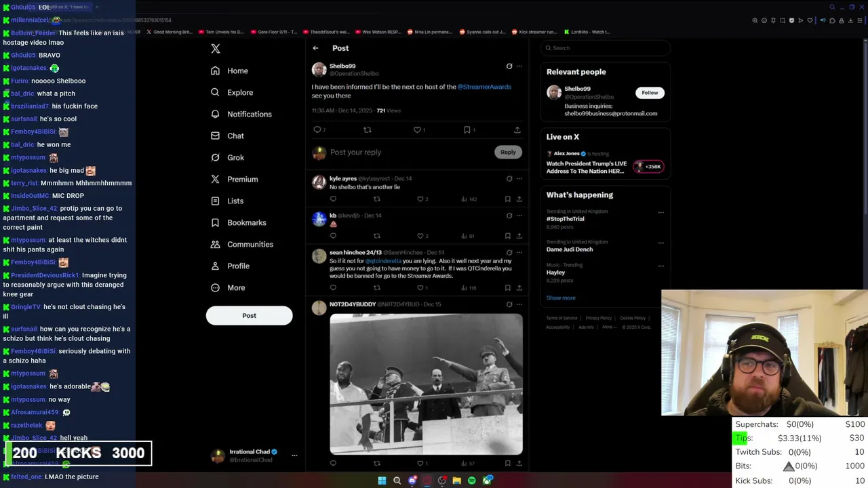
Task: Open the Premium page
Action: tap(234, 179)
